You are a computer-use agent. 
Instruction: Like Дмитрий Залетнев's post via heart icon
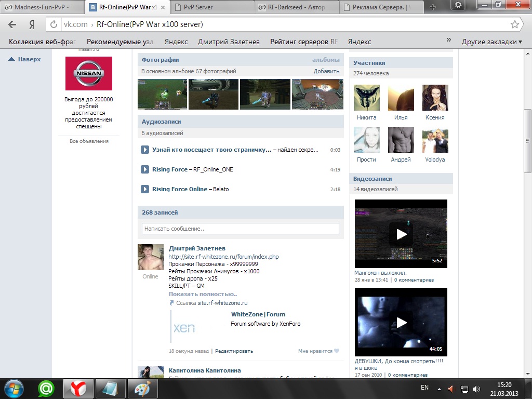click(337, 351)
